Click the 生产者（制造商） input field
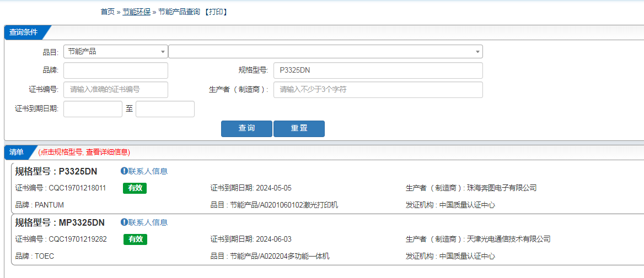 (x=378, y=90)
